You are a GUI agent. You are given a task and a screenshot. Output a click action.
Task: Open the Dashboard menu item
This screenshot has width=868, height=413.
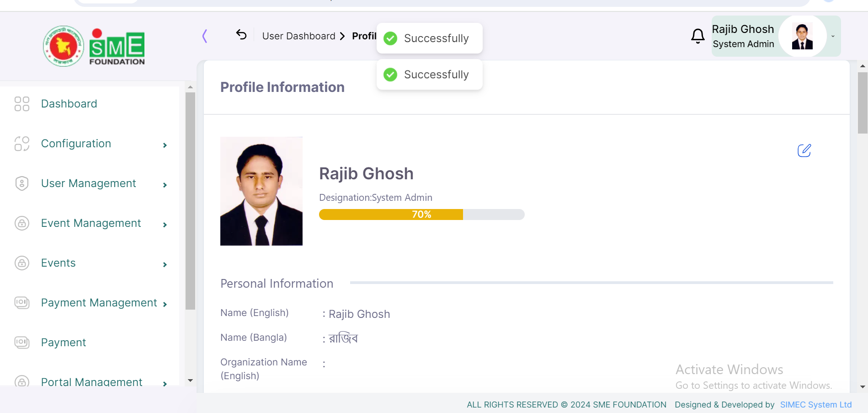click(69, 104)
